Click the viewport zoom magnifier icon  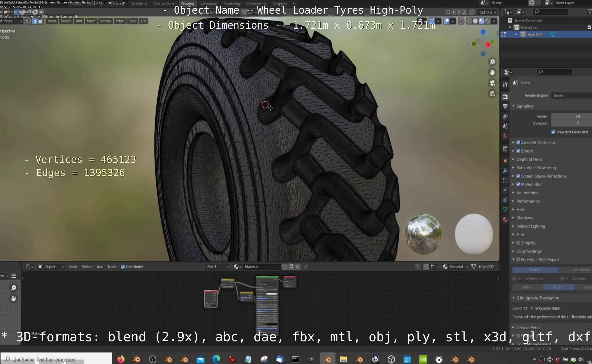(492, 62)
